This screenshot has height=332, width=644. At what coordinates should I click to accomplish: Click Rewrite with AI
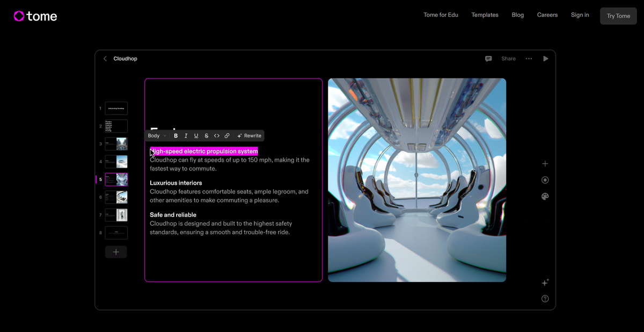[249, 136]
